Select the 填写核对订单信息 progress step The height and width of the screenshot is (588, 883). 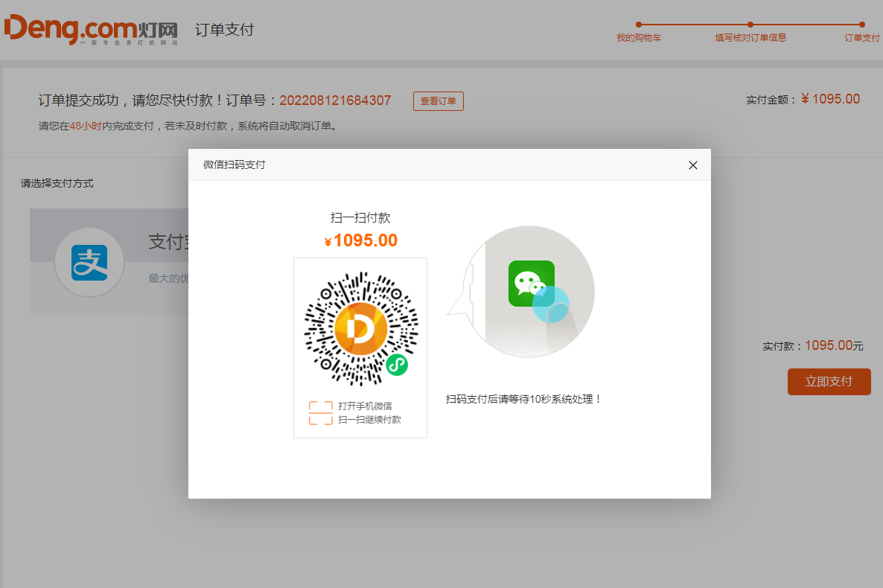[750, 38]
